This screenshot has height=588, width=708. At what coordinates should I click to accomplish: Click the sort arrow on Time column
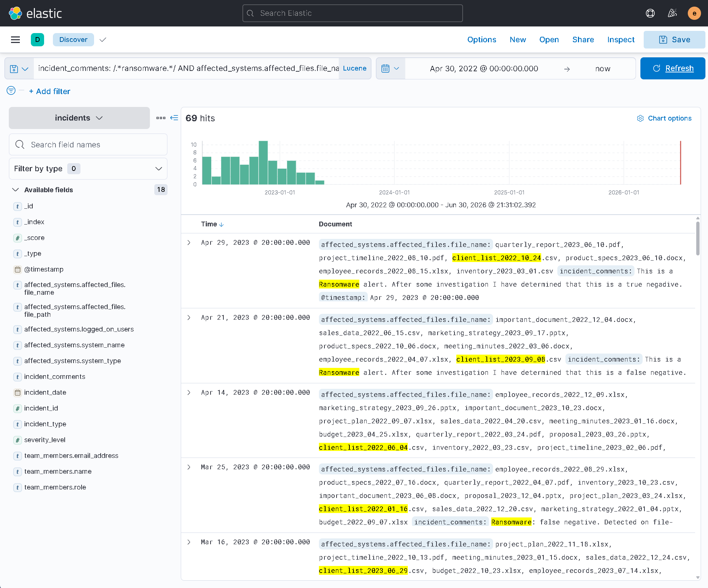pos(221,225)
